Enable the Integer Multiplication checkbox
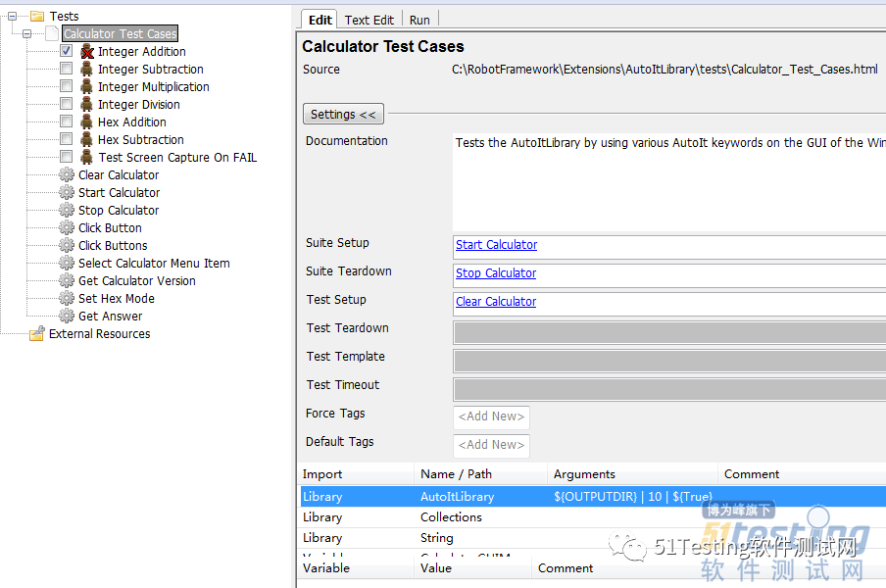 (x=66, y=86)
